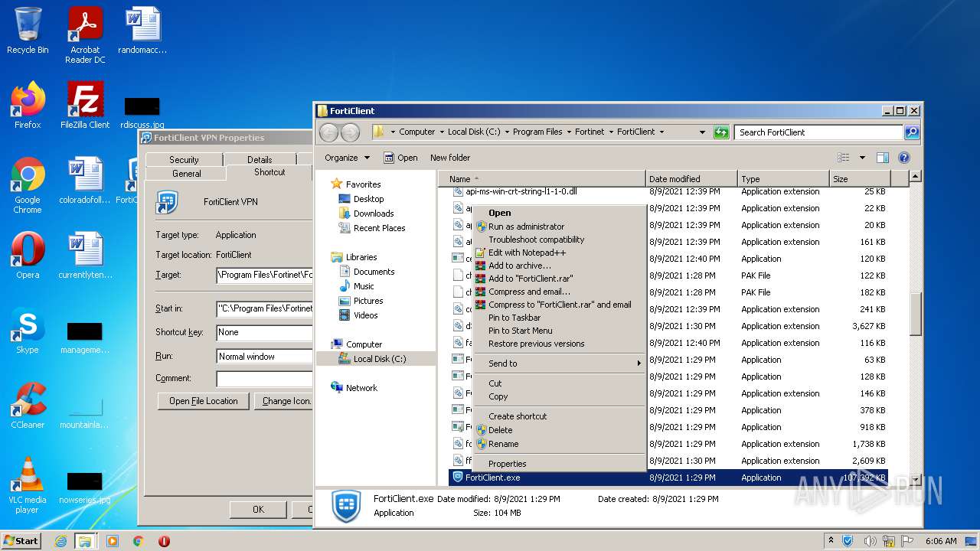Screen dimensions: 980x551
Task: Click the Change your view icon
Action: [844, 158]
